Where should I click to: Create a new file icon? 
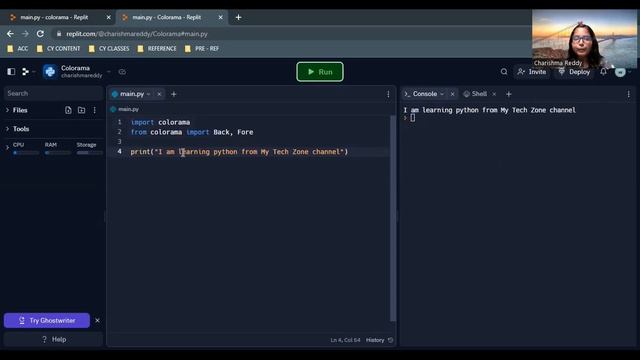coord(68,110)
